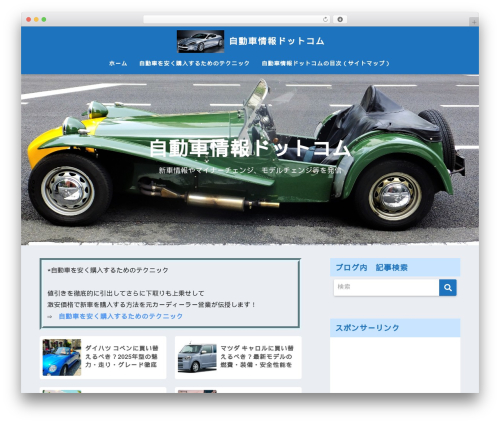Image resolution: width=500 pixels, height=423 pixels.
Task: Click boxed heading ▪自動車を安く購入するためのテクニック
Action: click(x=108, y=270)
